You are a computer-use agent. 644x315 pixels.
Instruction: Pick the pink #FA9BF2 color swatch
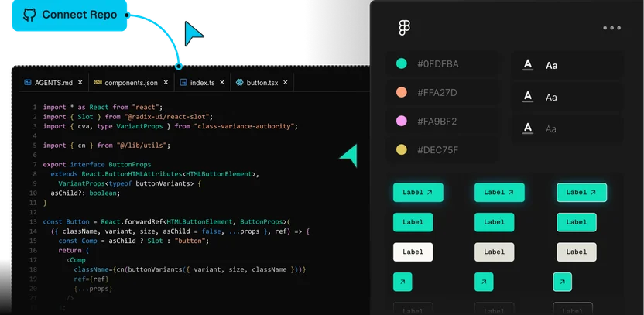point(401,122)
